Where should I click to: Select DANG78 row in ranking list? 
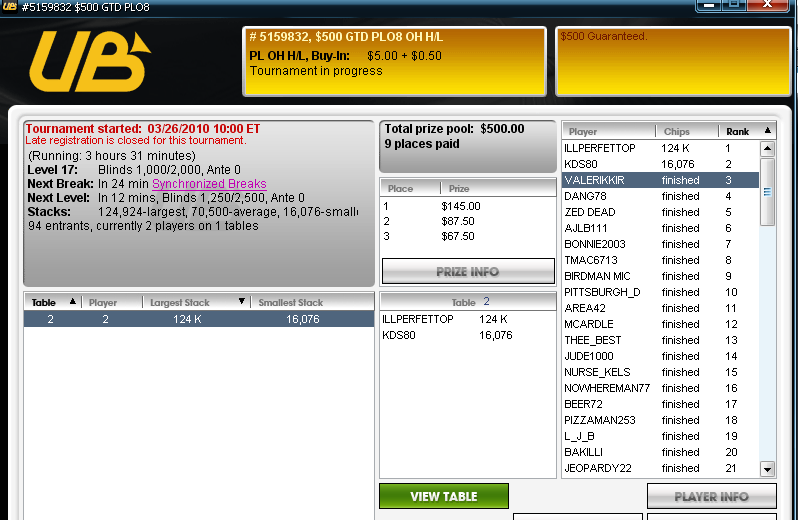pyautogui.click(x=661, y=196)
